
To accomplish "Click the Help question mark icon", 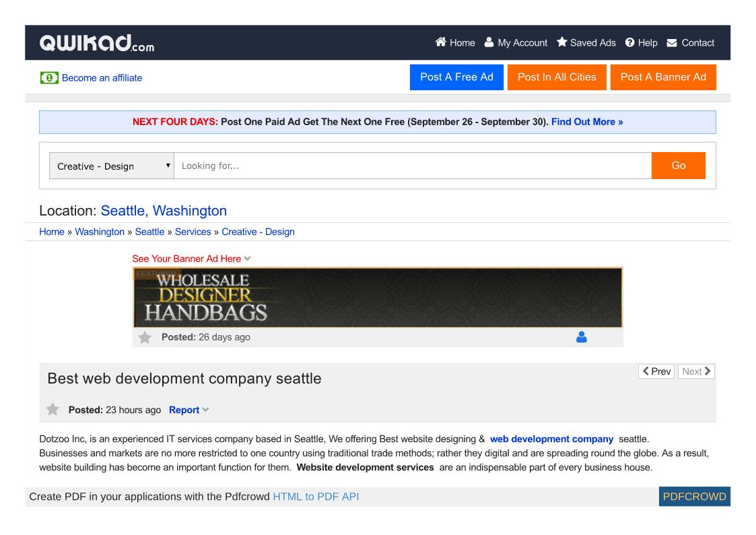I will click(630, 42).
